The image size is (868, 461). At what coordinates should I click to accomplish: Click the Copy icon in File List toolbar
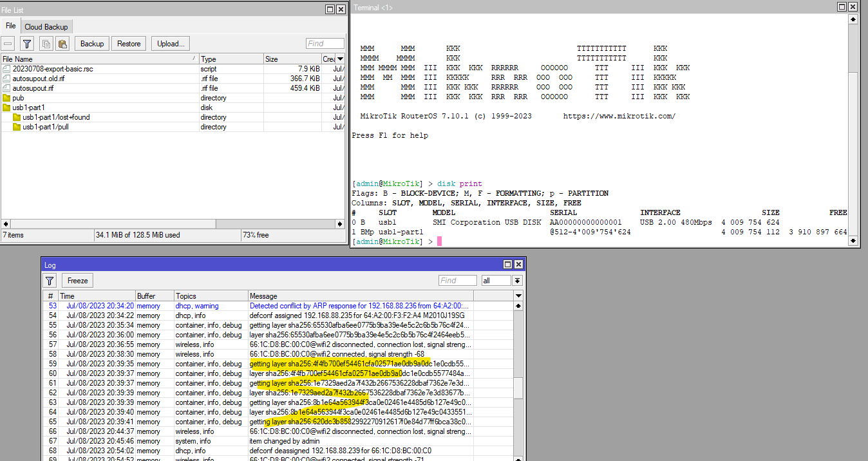(x=45, y=43)
